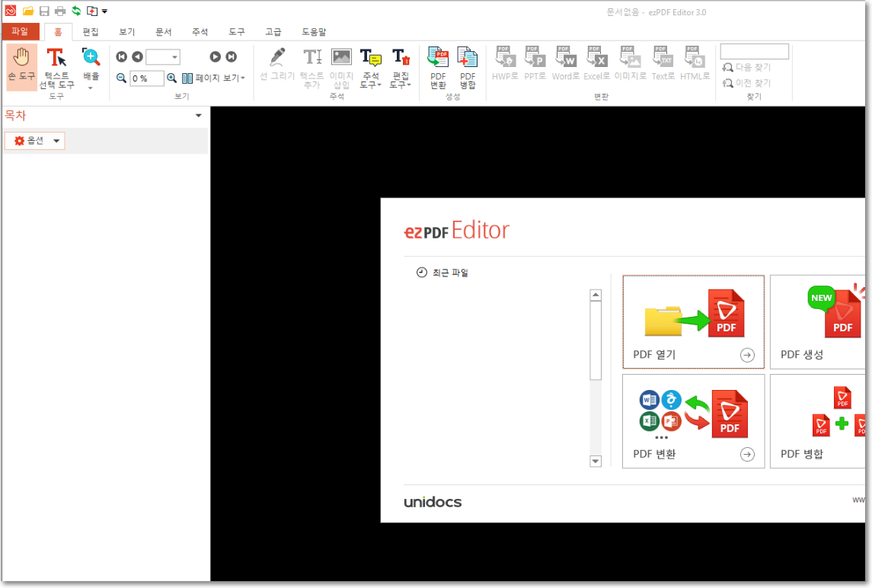Click the save icon in quick access toolbar
The width and height of the screenshot is (872, 588).
pyautogui.click(x=44, y=11)
